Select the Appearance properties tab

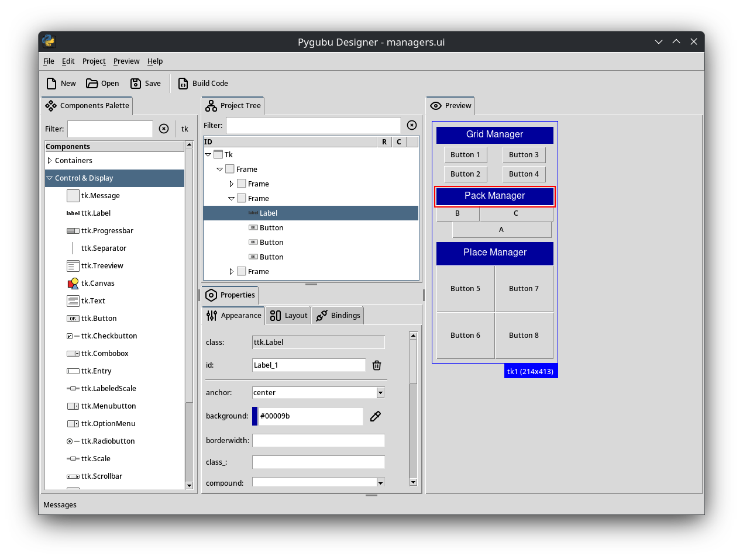tap(233, 316)
